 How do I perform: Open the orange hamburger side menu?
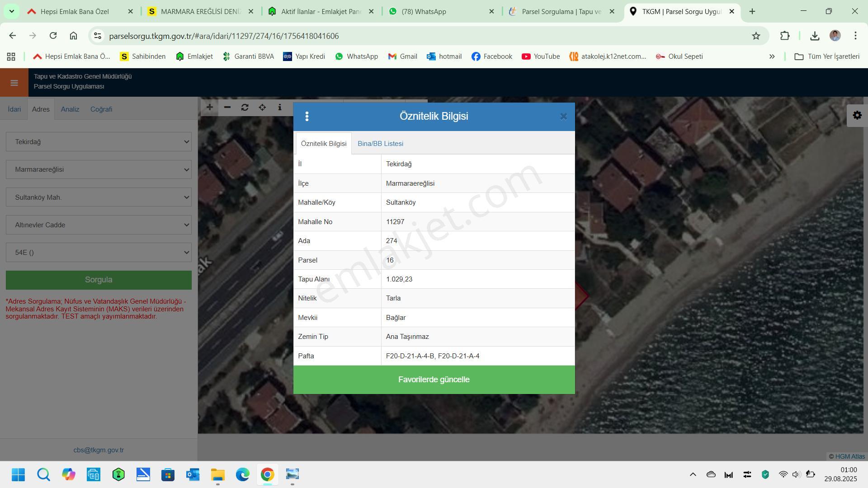14,83
